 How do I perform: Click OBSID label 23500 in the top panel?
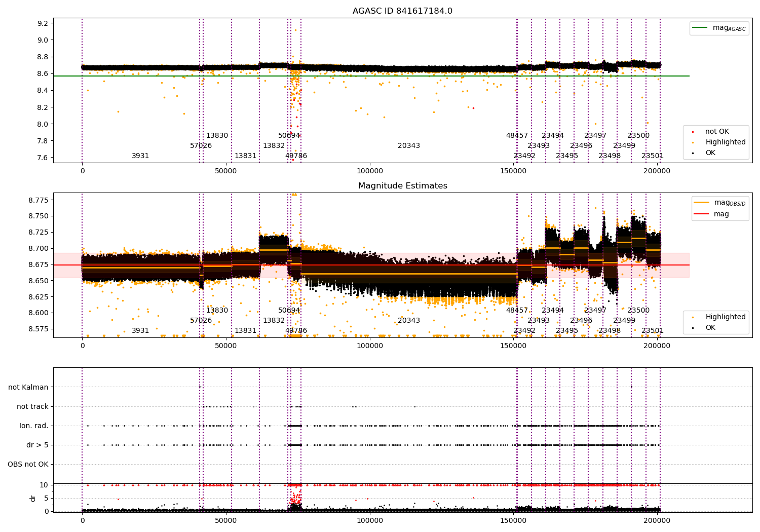coord(638,136)
